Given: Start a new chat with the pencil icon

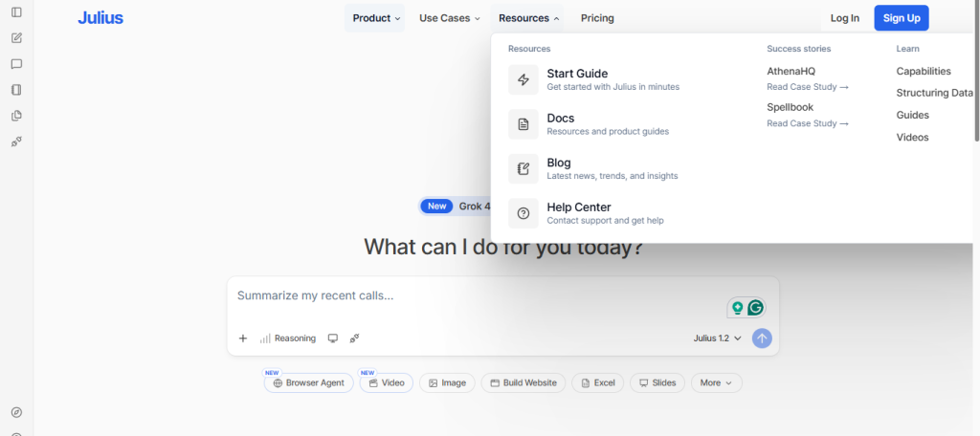Looking at the screenshot, I should (17, 38).
